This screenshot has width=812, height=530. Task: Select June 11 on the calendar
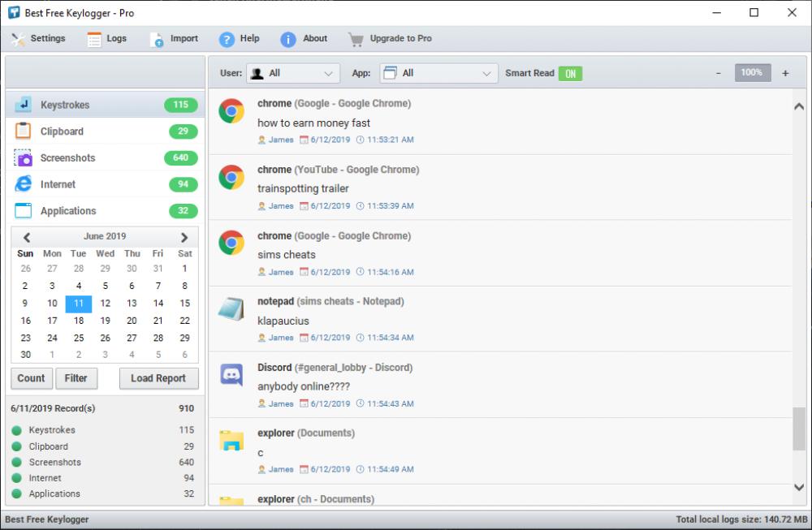click(x=78, y=303)
